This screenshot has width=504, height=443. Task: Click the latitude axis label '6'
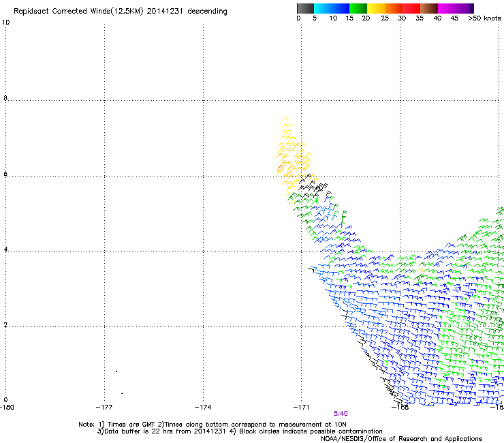(x=5, y=174)
